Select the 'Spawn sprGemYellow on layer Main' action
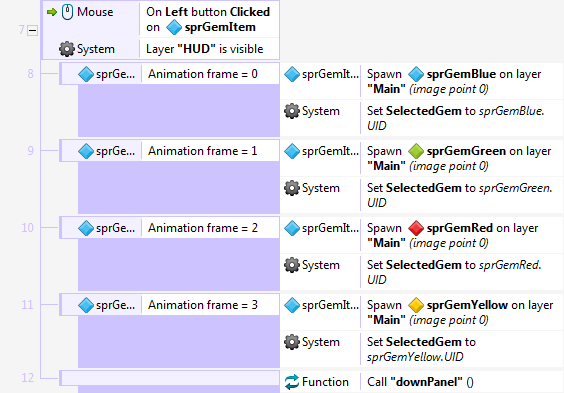The image size is (564, 393). point(460,312)
